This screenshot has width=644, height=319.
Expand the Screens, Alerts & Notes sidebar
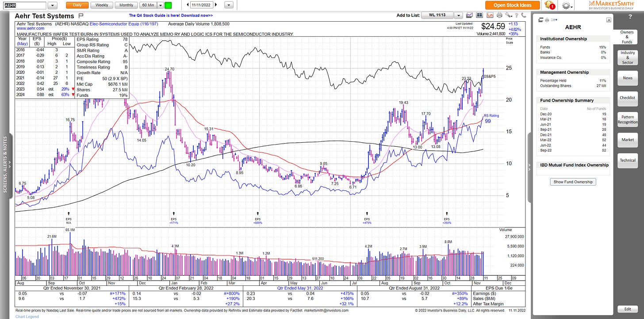pyautogui.click(x=5, y=163)
